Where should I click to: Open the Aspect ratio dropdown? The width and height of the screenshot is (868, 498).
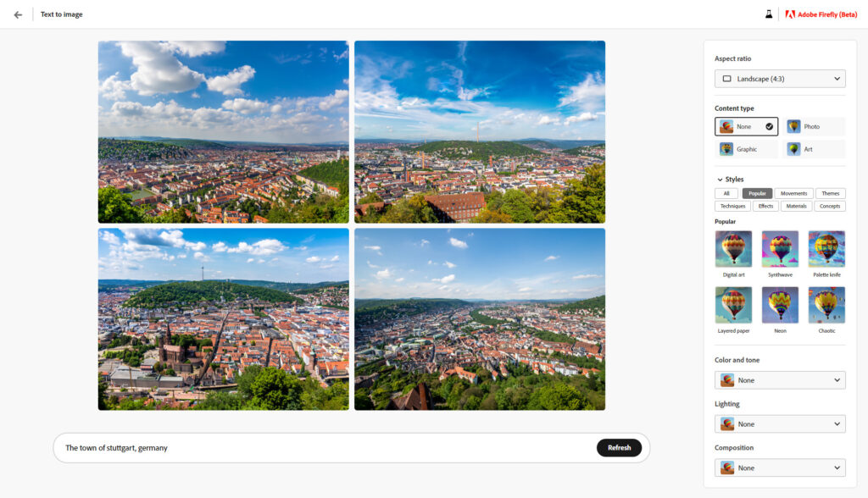(x=780, y=79)
